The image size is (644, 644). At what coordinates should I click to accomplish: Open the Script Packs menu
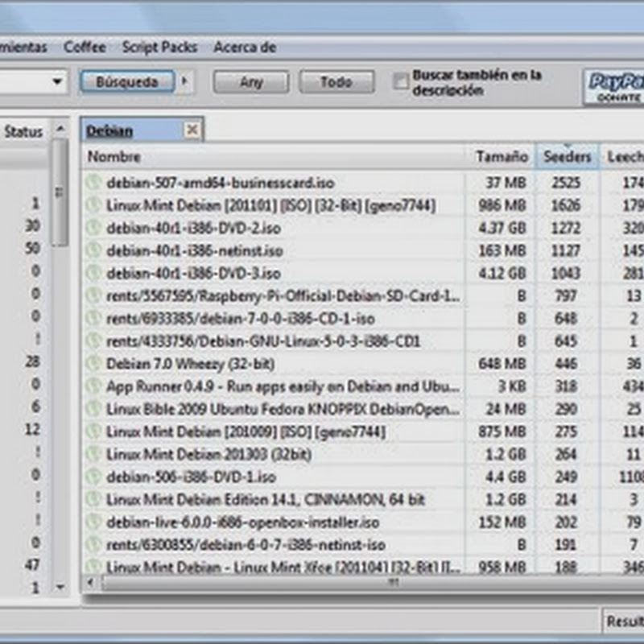pyautogui.click(x=159, y=47)
